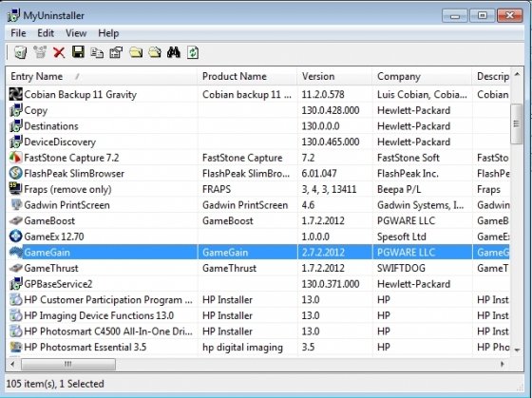The image size is (532, 398).
Task: Click the GameBoost row icon
Action: (x=15, y=220)
